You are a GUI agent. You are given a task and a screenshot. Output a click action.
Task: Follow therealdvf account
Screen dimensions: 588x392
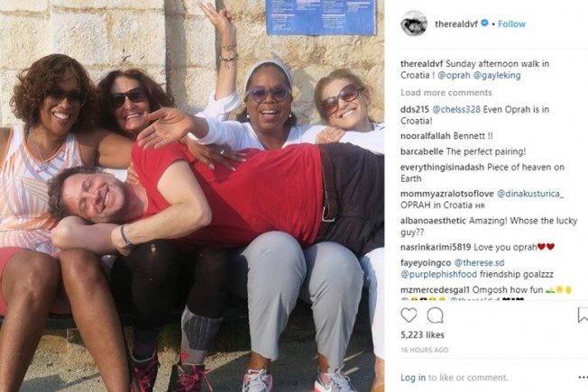click(511, 24)
